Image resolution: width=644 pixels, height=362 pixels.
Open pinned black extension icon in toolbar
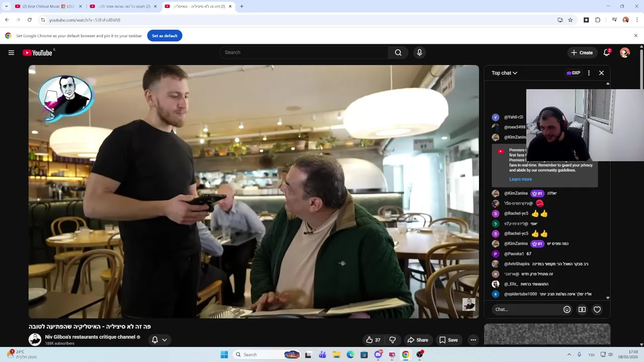[x=586, y=20]
